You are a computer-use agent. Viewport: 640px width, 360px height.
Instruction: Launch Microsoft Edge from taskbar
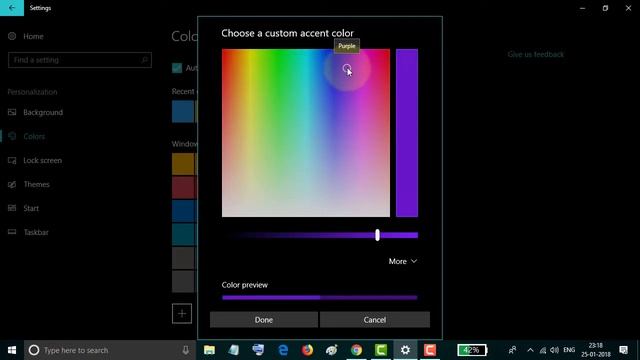(283, 350)
